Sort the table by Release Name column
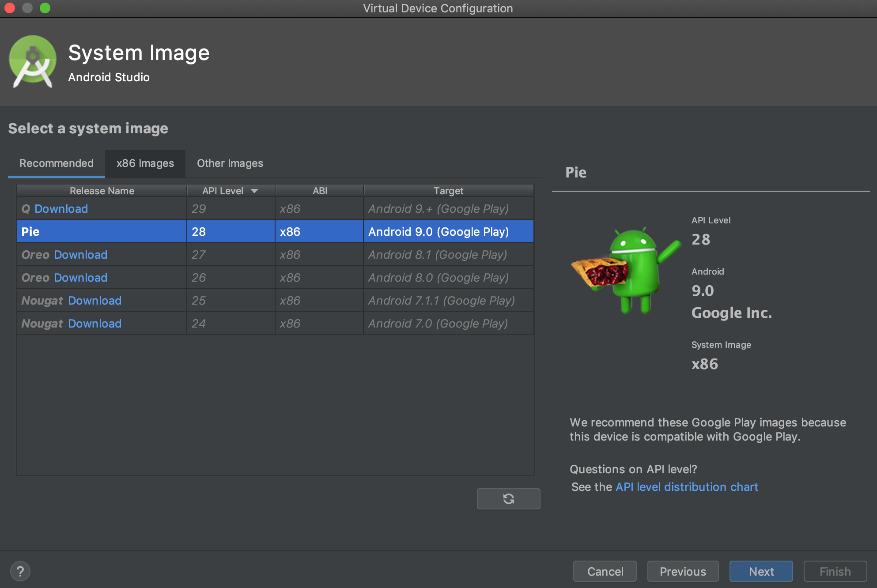877x588 pixels. point(102,191)
